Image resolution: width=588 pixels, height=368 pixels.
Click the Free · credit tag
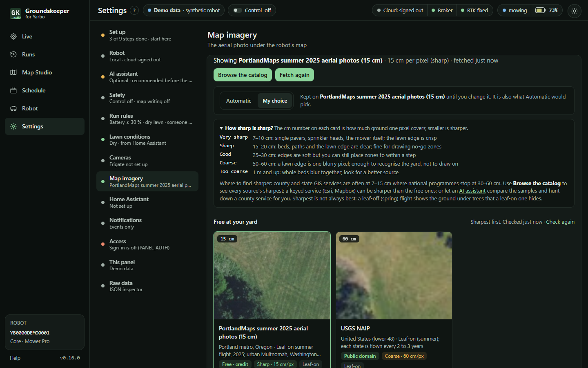coord(235,364)
